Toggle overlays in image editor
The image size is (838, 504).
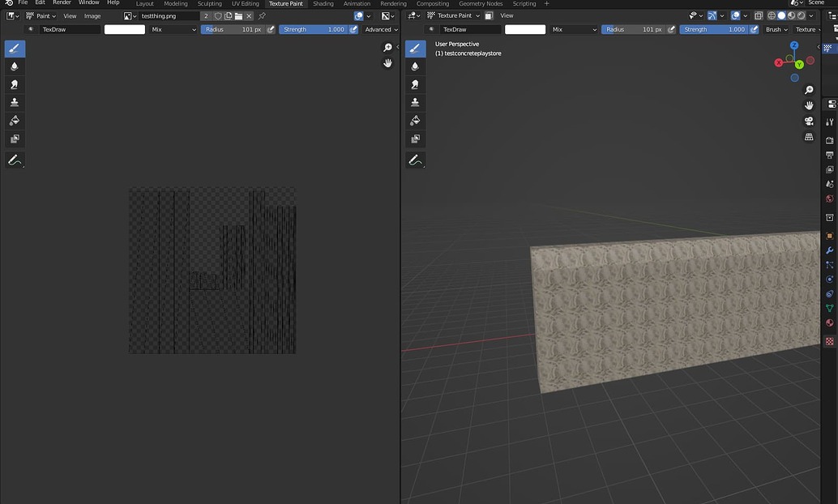click(358, 16)
